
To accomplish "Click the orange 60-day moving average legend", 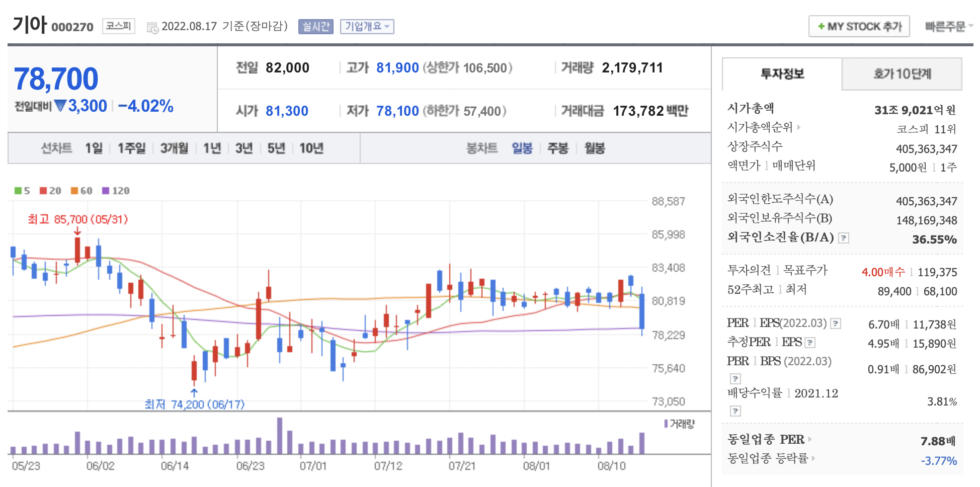I will pyautogui.click(x=81, y=191).
